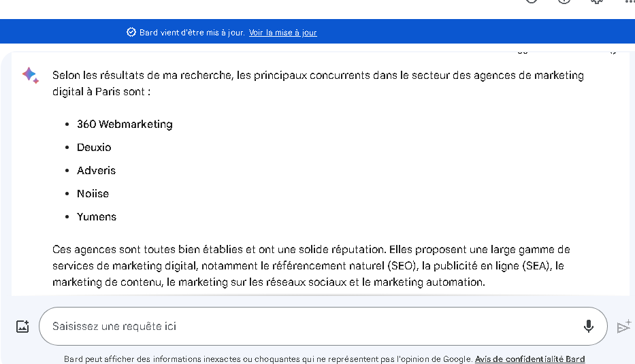This screenshot has height=364, width=635.
Task: Click the upload image icon
Action: 22,327
